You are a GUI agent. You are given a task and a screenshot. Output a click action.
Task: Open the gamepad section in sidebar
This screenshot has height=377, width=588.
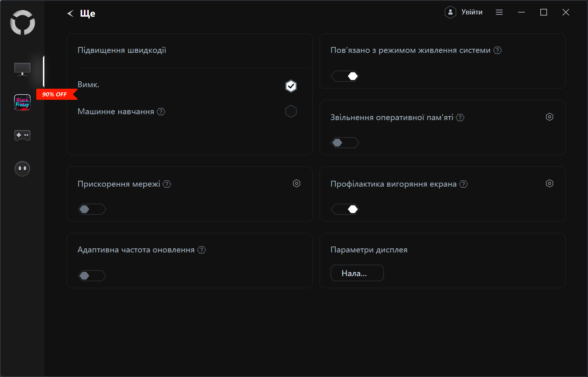(22, 135)
